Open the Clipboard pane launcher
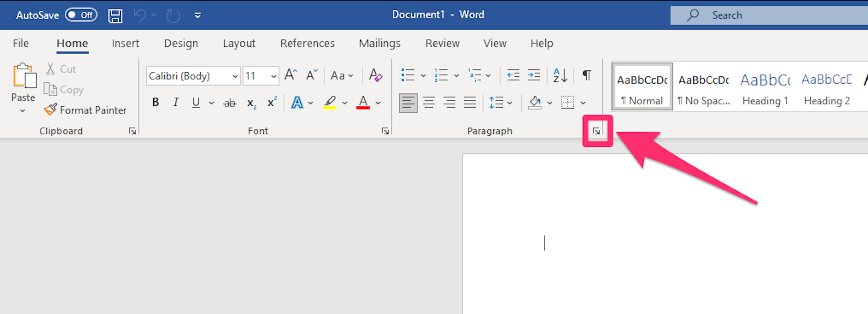Viewport: 868px width, 314px height. [132, 131]
